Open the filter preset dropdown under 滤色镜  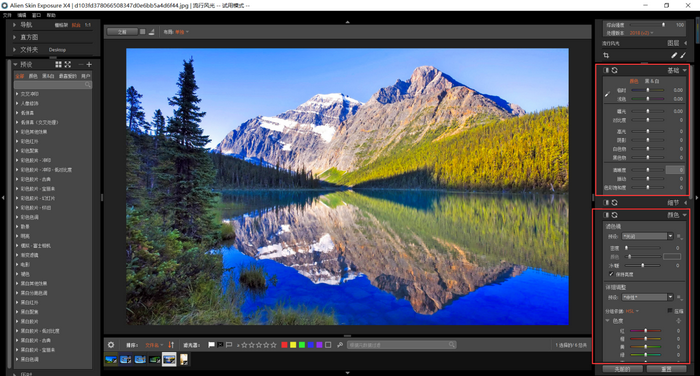click(x=647, y=236)
